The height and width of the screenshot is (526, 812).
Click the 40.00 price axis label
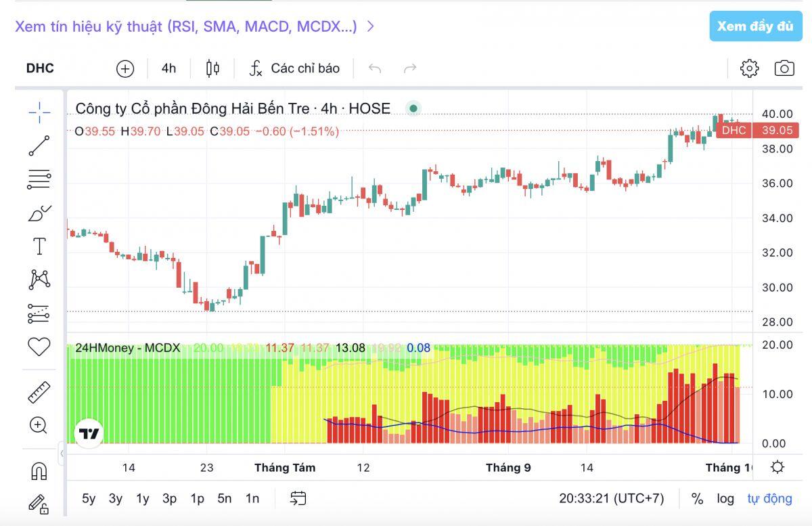776,114
